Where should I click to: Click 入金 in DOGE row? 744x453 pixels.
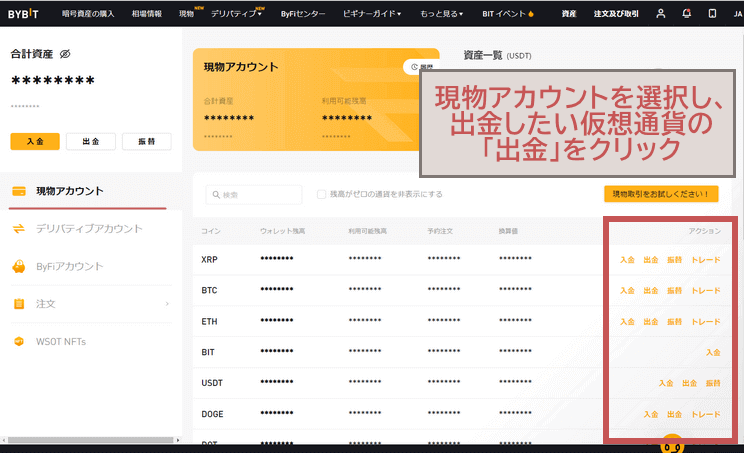(651, 414)
